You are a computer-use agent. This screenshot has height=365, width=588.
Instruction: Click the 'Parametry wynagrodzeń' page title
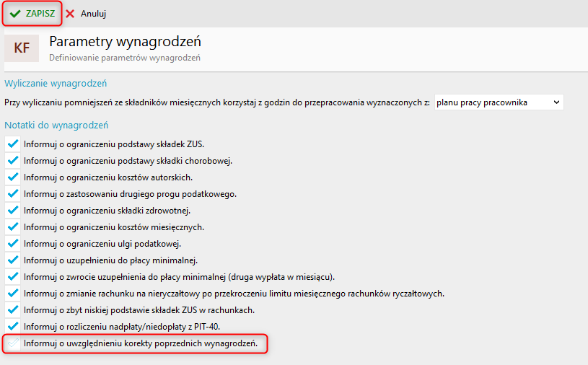pyautogui.click(x=125, y=41)
